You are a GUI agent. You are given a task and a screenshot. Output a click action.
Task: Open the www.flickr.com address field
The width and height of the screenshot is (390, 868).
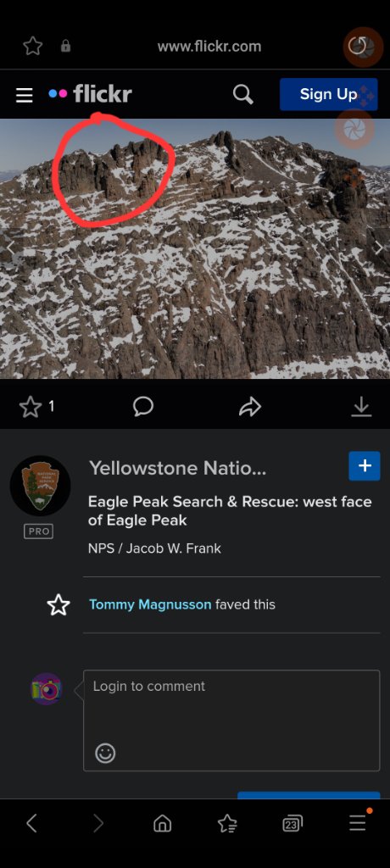click(x=209, y=47)
